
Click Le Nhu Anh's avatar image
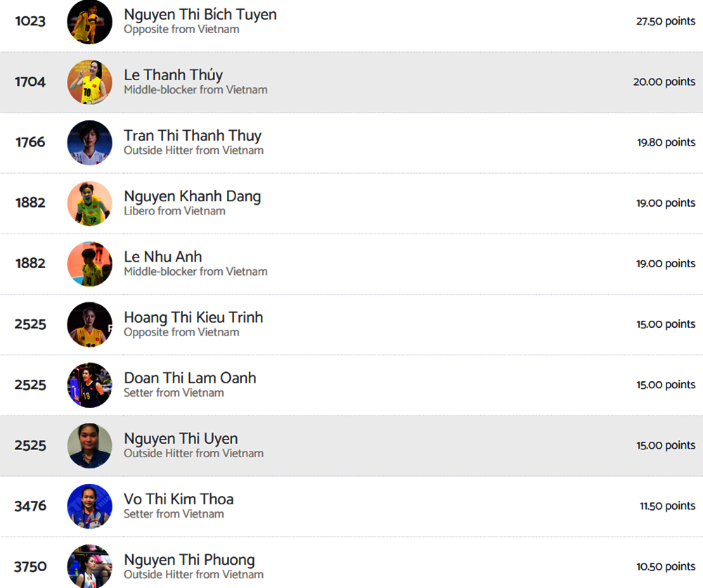[89, 264]
